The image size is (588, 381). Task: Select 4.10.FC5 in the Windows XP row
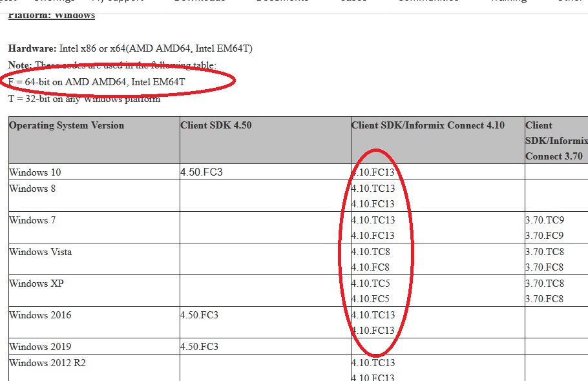coord(370,299)
